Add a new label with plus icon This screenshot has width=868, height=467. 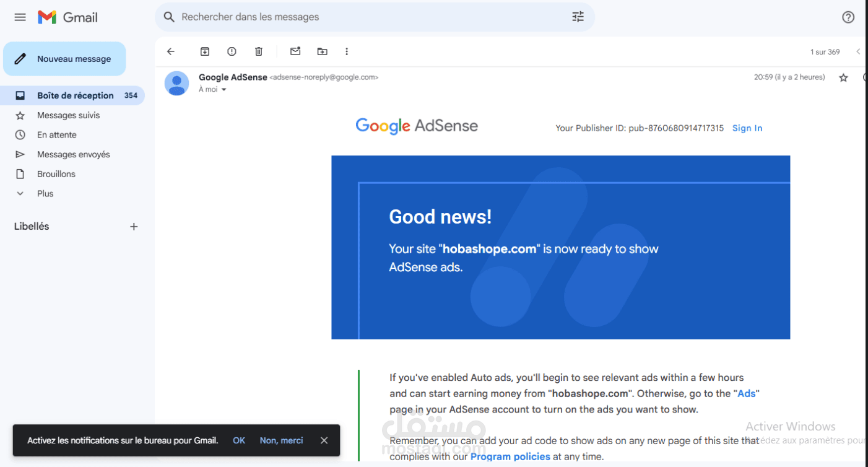point(134,227)
